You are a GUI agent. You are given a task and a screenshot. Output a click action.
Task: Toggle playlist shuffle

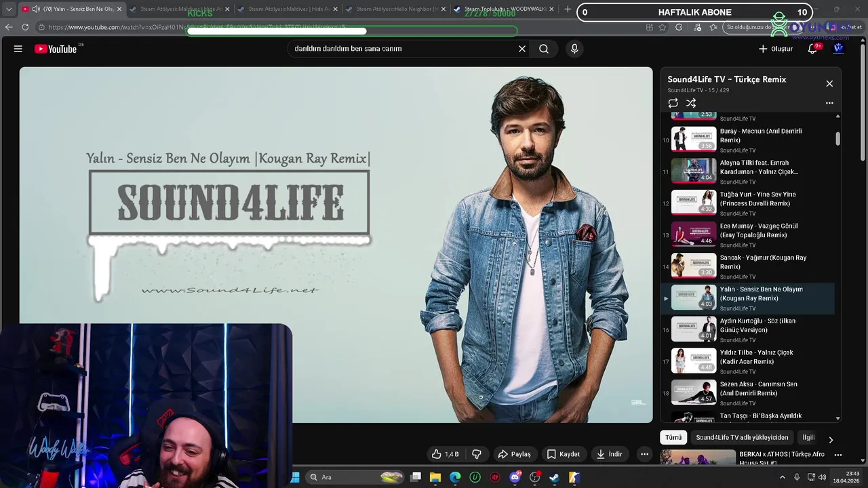coord(691,103)
